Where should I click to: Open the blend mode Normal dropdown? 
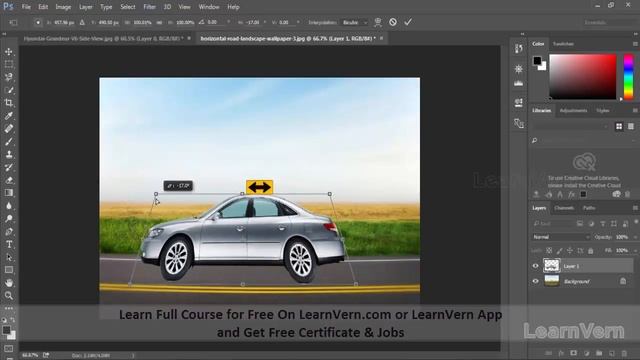click(561, 237)
